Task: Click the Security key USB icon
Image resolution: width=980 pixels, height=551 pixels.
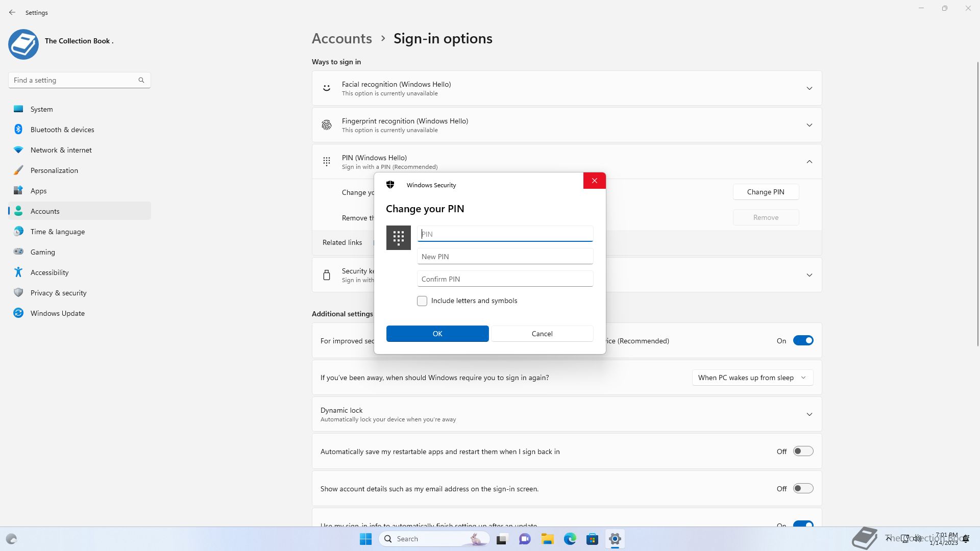Action: coord(327,275)
